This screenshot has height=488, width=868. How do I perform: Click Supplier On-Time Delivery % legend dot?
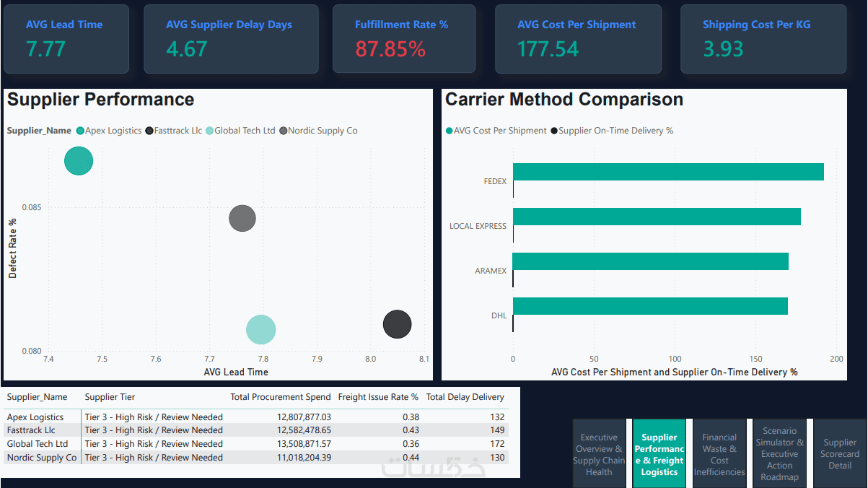pos(554,131)
